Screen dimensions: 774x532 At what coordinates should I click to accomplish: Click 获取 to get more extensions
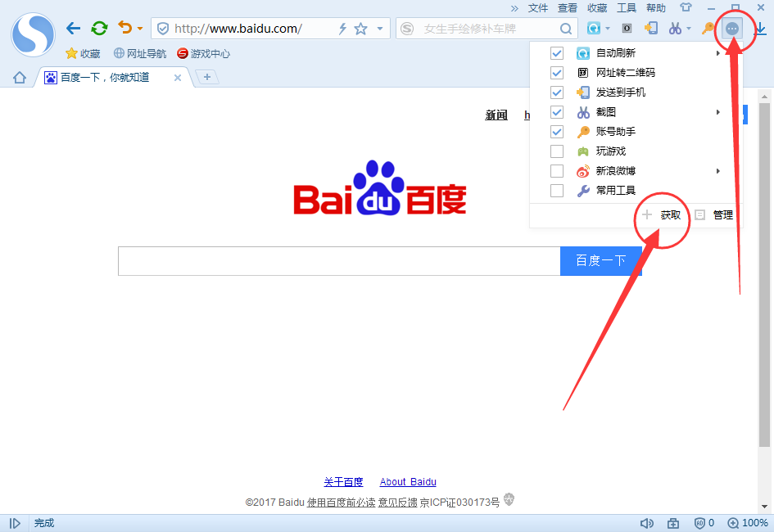point(662,215)
